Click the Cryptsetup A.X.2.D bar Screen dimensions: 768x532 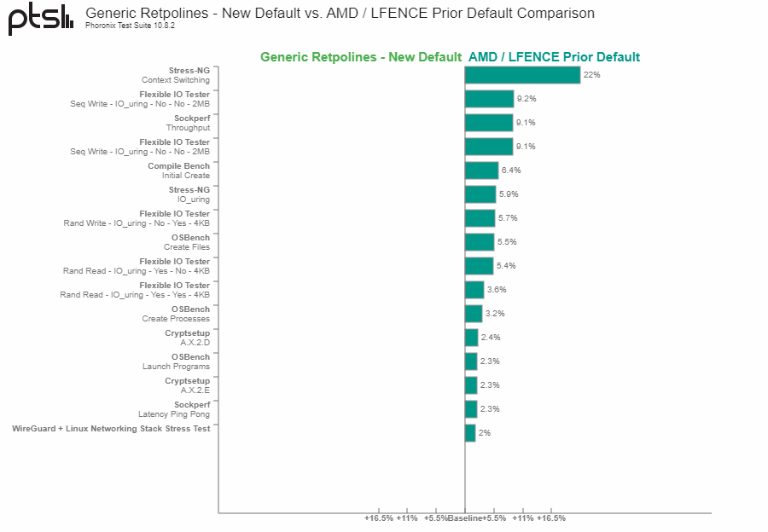click(472, 338)
